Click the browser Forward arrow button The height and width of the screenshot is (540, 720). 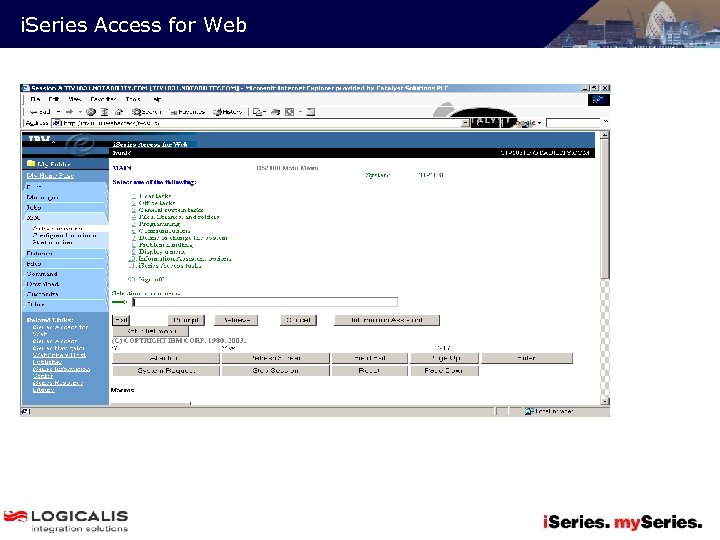[x=69, y=112]
